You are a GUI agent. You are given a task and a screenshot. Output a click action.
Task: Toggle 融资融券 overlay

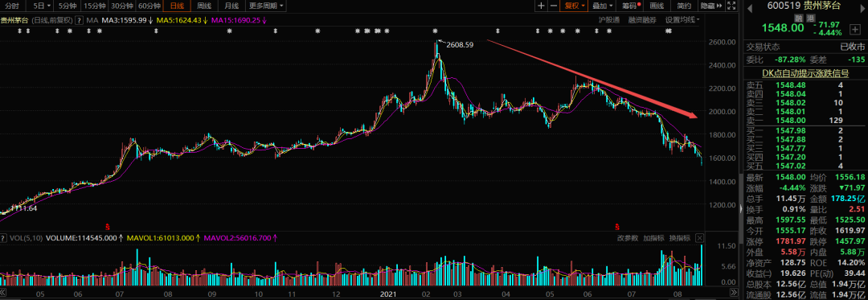[x=642, y=20]
